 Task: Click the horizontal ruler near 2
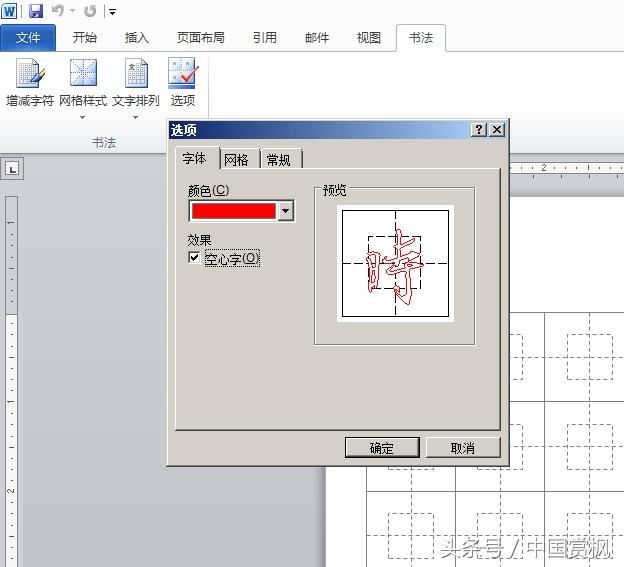544,168
